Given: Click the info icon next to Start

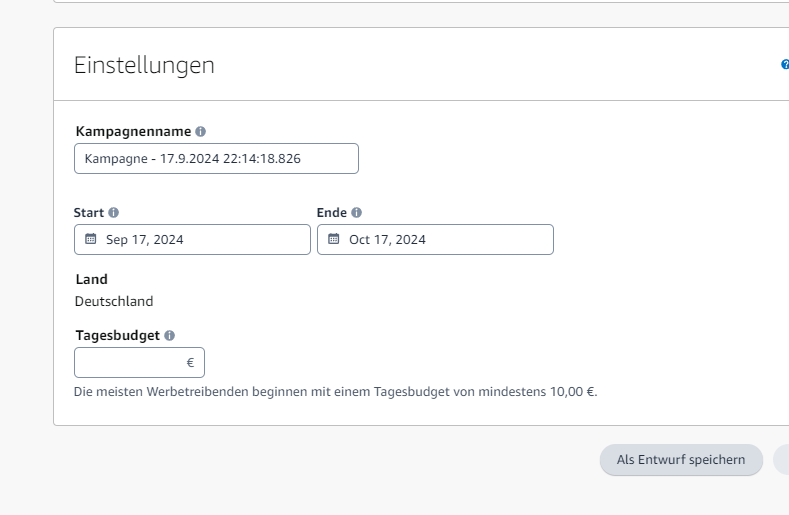Looking at the screenshot, I should point(113,212).
